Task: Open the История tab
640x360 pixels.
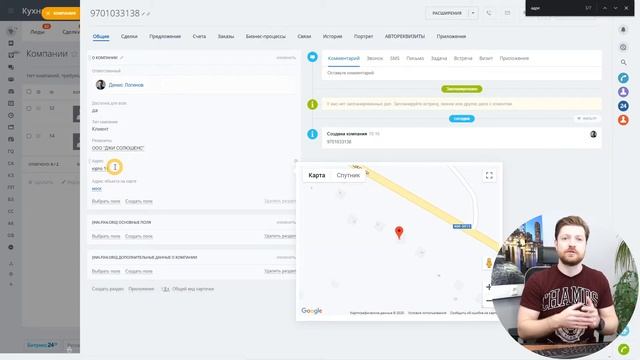Action: click(x=332, y=36)
